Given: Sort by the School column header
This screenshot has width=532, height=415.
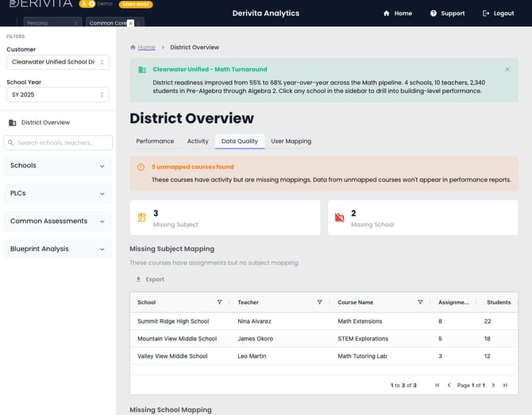Looking at the screenshot, I should coord(147,302).
